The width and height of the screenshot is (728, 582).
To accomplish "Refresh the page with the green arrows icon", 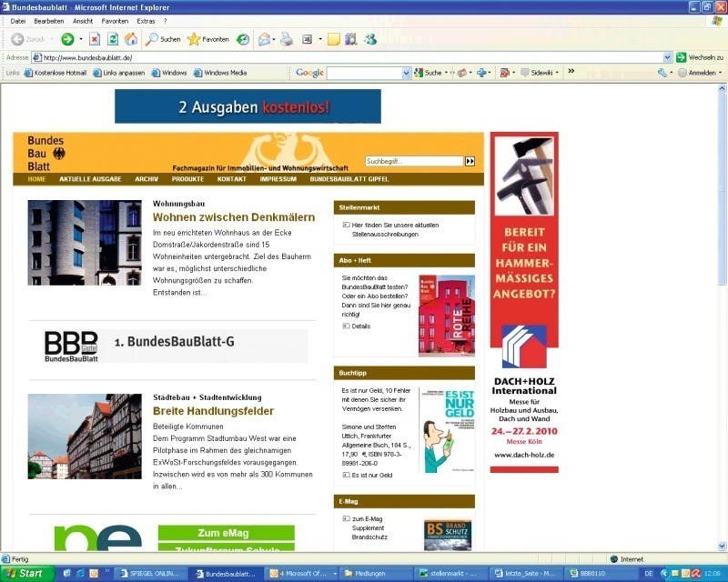I will click(112, 39).
